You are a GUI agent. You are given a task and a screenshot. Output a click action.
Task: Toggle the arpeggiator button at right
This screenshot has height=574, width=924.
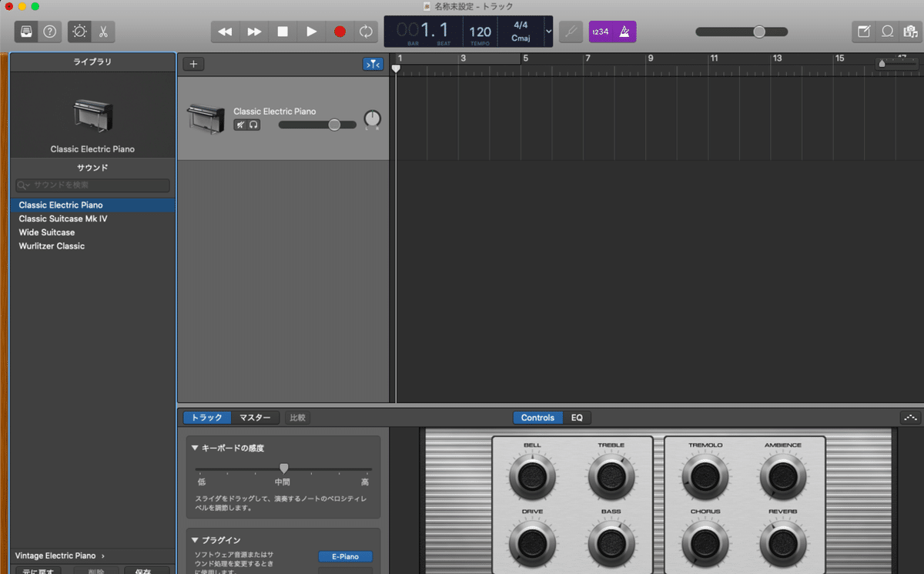pyautogui.click(x=910, y=418)
